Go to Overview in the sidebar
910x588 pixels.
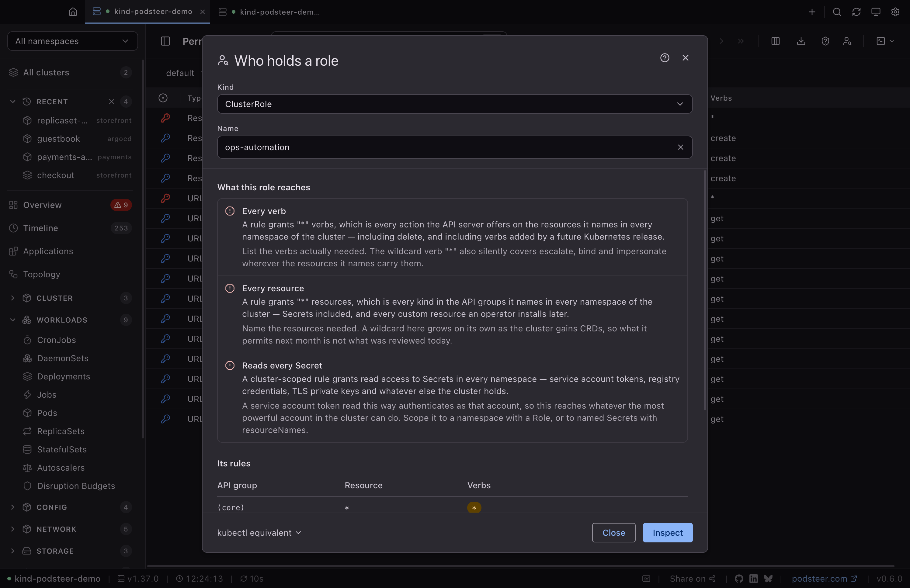70,205
